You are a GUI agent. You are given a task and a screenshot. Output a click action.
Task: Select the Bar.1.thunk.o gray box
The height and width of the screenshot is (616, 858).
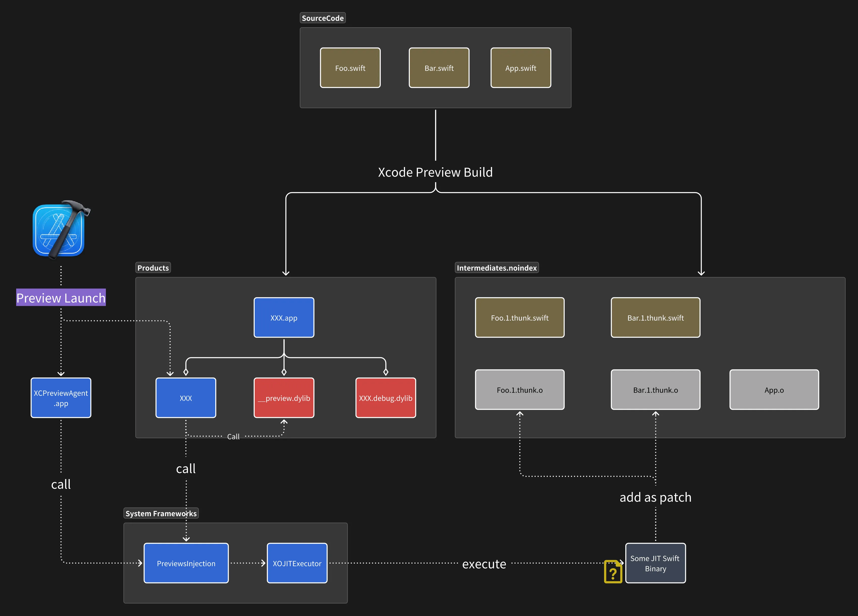[x=655, y=390]
